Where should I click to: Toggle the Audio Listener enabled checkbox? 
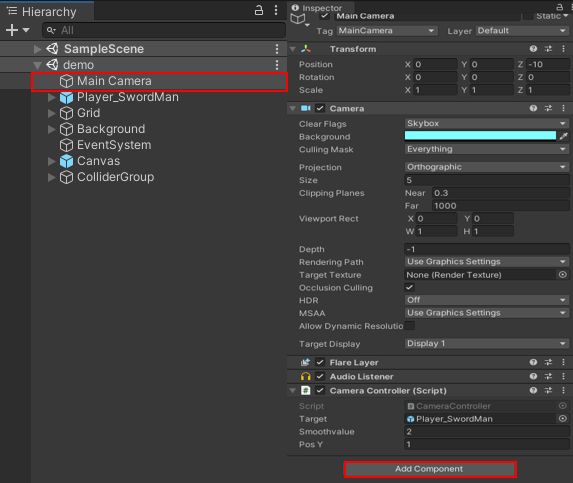[320, 376]
